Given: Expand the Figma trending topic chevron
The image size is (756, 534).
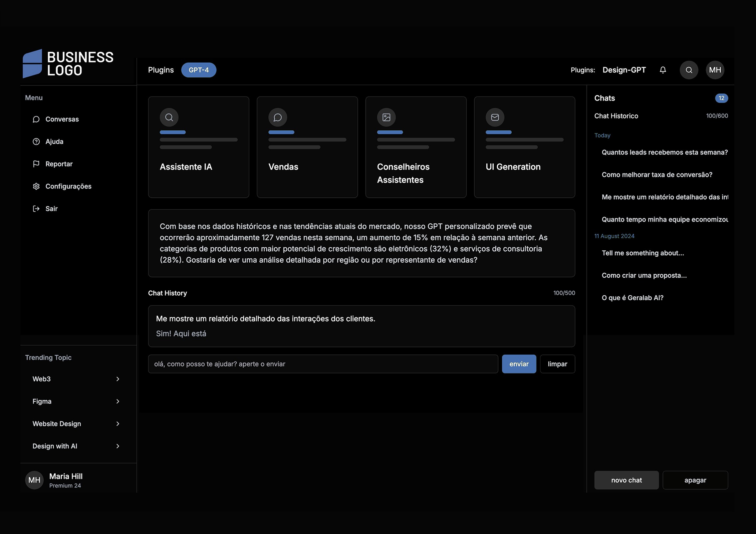Looking at the screenshot, I should coord(118,401).
